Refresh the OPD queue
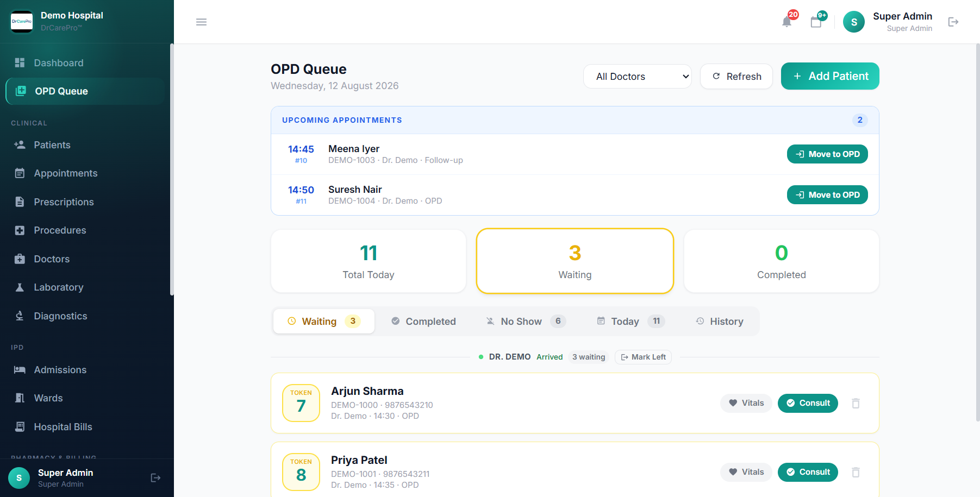The image size is (980, 497). [736, 77]
